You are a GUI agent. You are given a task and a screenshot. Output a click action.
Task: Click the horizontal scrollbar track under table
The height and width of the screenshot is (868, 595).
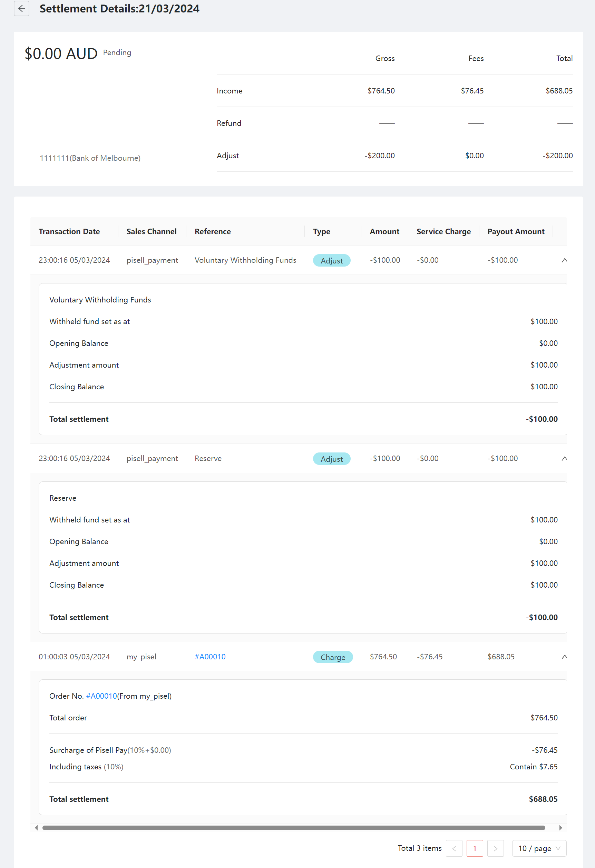tap(293, 828)
